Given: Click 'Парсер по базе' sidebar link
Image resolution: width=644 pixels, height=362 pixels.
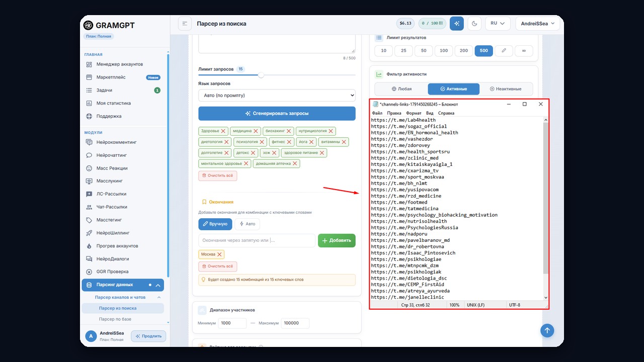Looking at the screenshot, I should 115,319.
